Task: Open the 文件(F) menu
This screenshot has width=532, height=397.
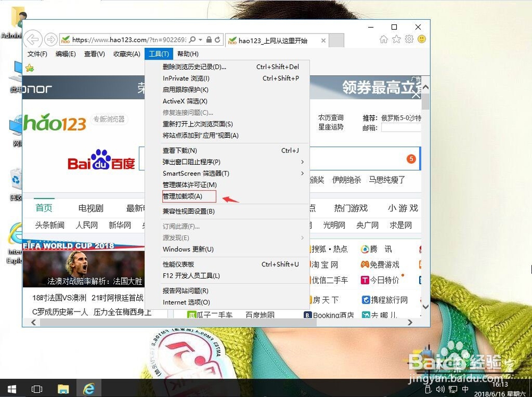Action: coord(37,54)
